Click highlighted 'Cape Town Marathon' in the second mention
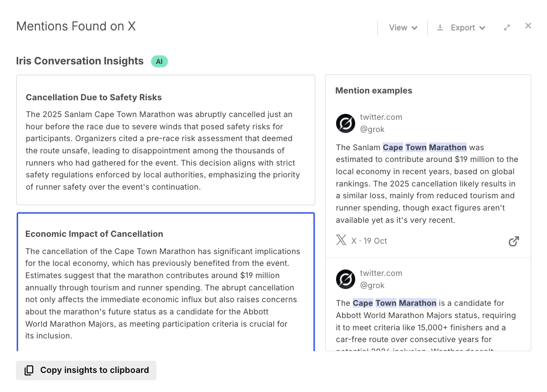This screenshot has width=547, height=392. tap(395, 303)
